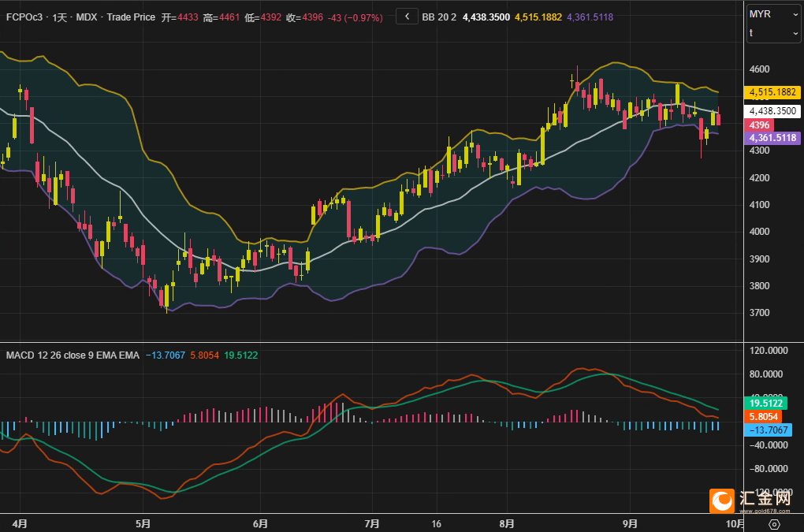Viewport: 804px width, 532px height.
Task: Click the 4100 price level on the axis
Action: (x=759, y=204)
